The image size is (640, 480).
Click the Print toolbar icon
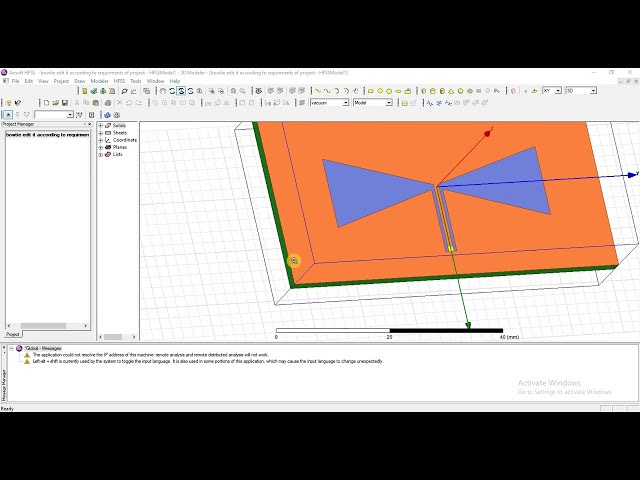click(108, 103)
